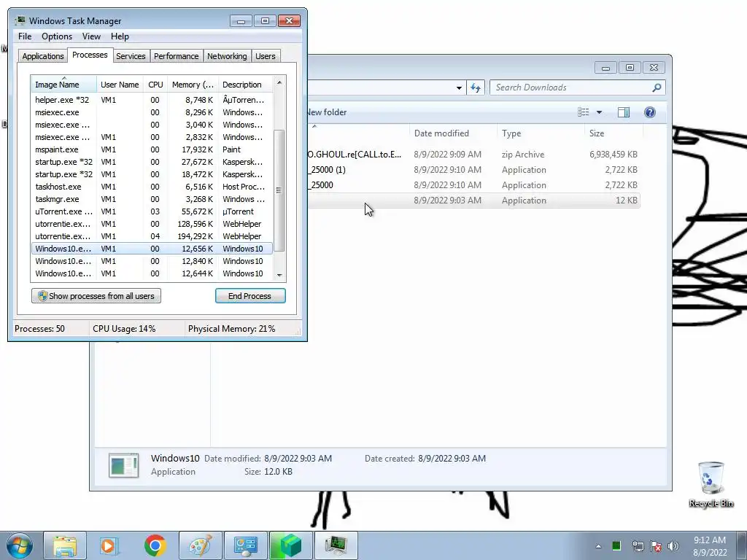The height and width of the screenshot is (560, 747).
Task: Click the process list scrollbar thumb
Action: [279, 190]
